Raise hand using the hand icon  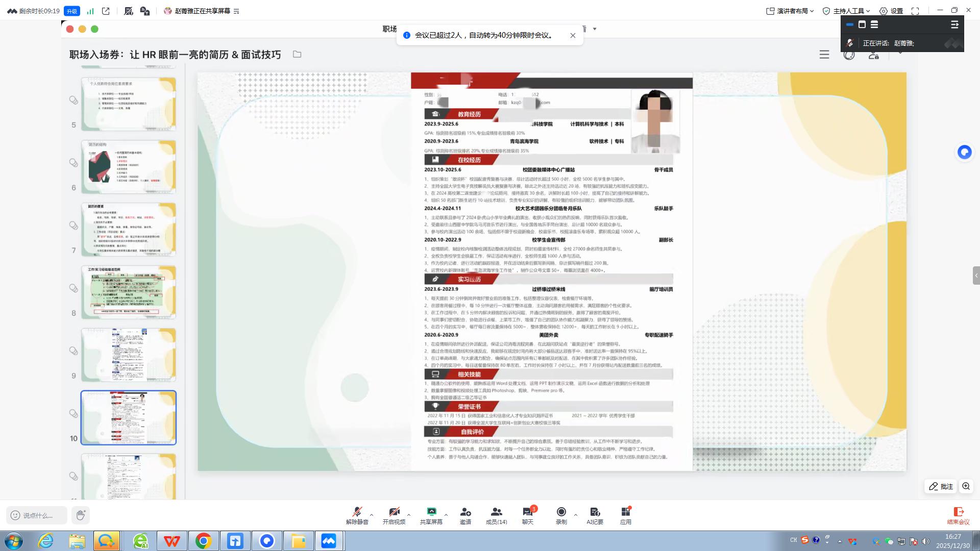(x=81, y=515)
